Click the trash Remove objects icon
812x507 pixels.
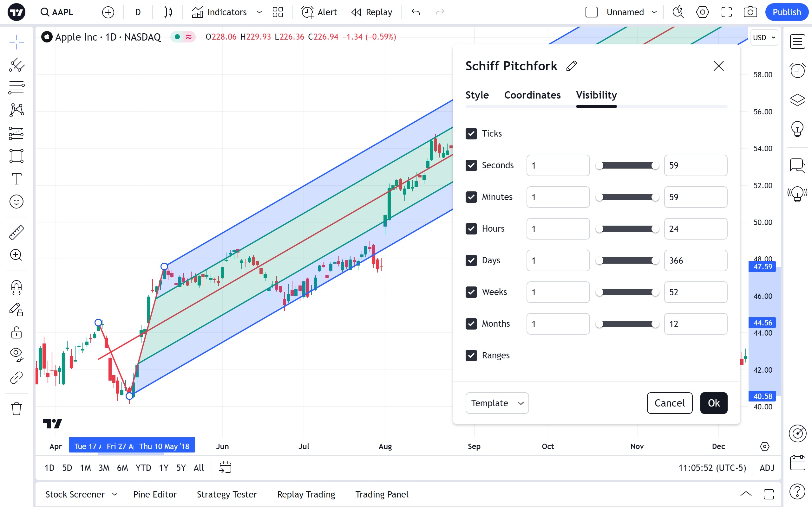(x=16, y=409)
